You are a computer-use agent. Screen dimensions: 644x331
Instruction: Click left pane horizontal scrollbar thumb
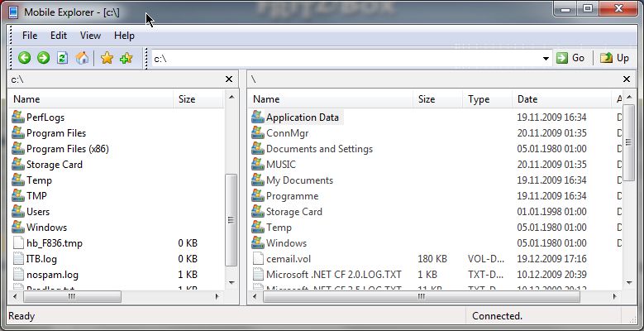point(72,296)
